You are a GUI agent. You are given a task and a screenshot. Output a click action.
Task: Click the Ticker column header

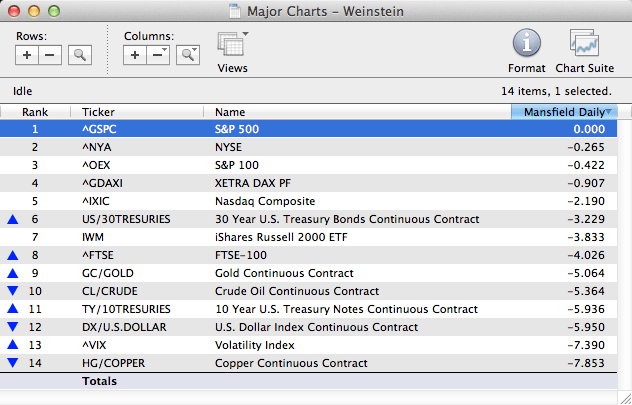(x=98, y=112)
